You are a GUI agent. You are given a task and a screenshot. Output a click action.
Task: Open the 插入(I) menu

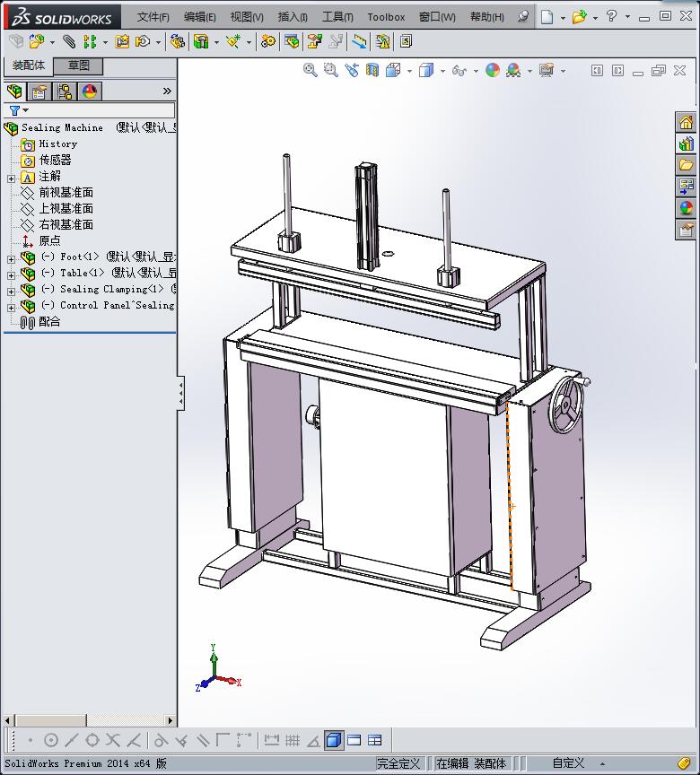293,17
